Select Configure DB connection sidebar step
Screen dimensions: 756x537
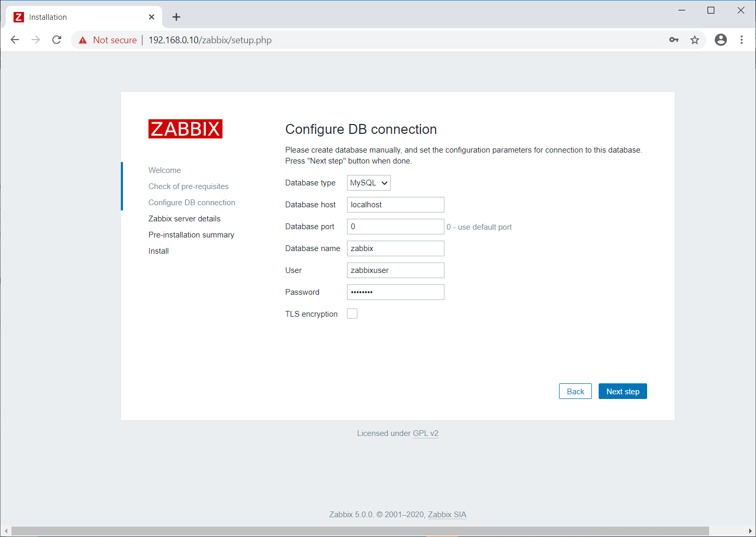[192, 203]
